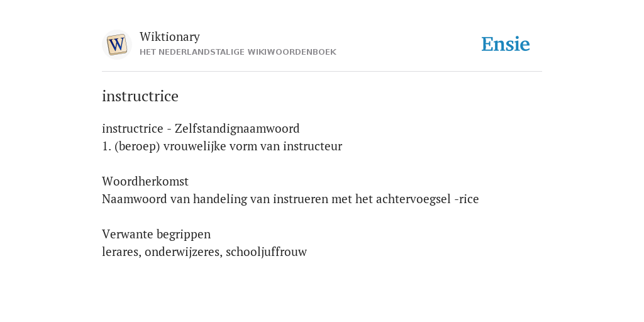This screenshot has width=644, height=322.
Task: Click the related term 'lerares'
Action: [120, 252]
